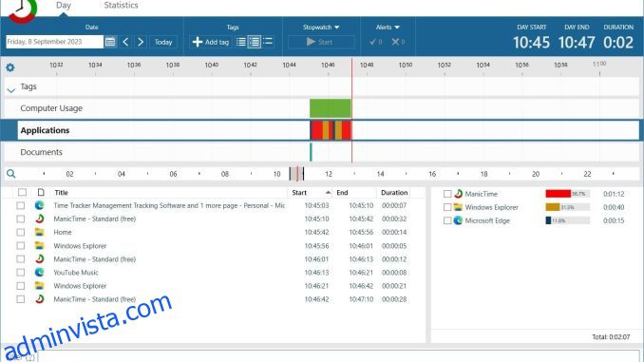This screenshot has height=362, width=644.
Task: Switch to the Statistics tab
Action: tap(121, 6)
